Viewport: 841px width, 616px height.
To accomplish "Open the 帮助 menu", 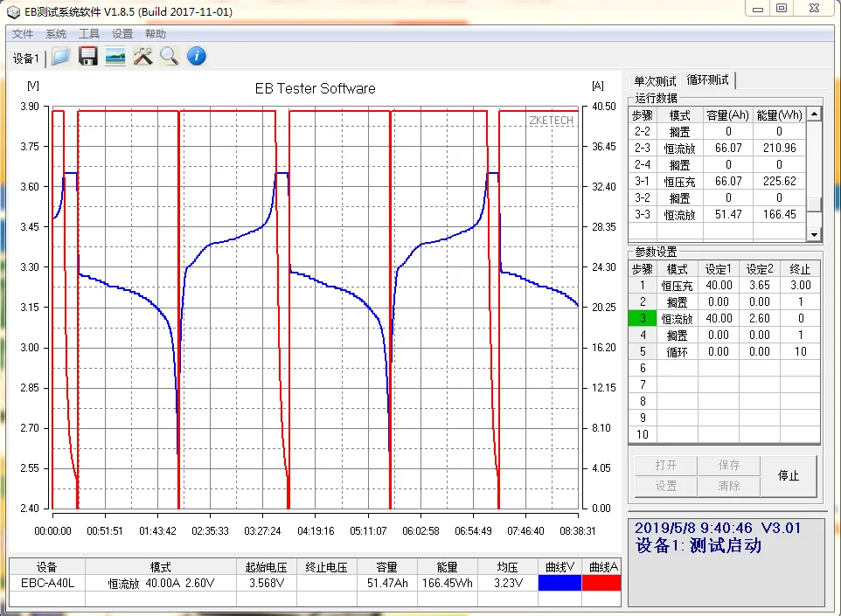I will coord(156,34).
